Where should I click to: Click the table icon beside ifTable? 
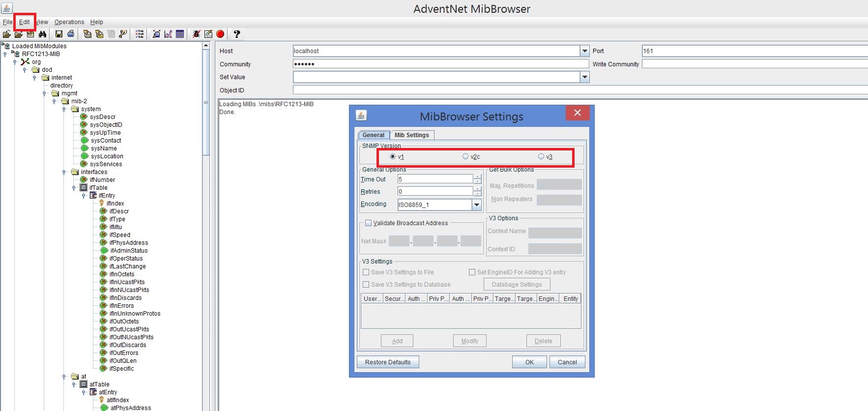coord(84,188)
